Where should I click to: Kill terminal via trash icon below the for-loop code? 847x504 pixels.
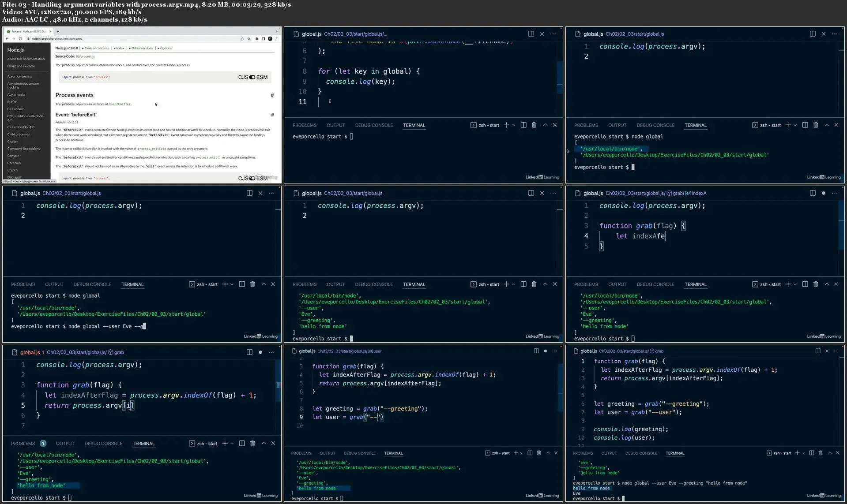(534, 125)
